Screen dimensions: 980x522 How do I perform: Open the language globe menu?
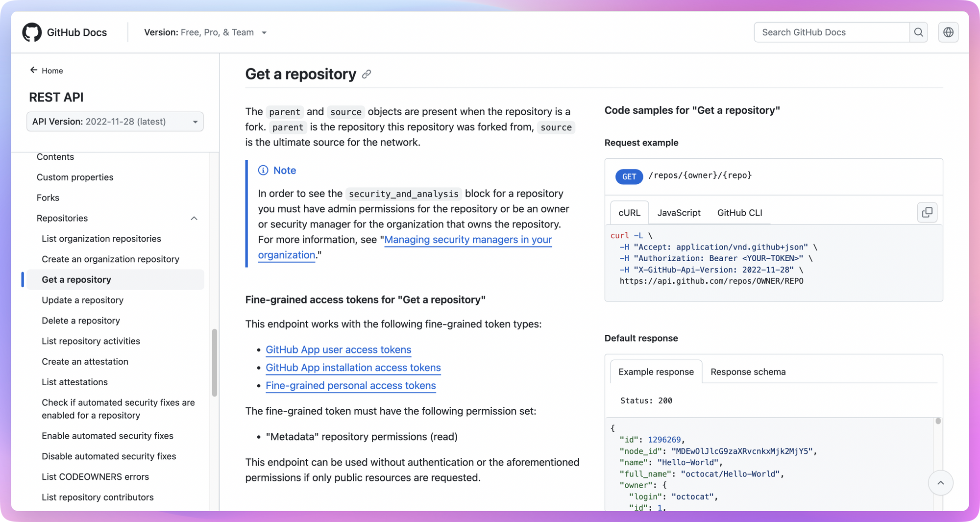coord(949,32)
